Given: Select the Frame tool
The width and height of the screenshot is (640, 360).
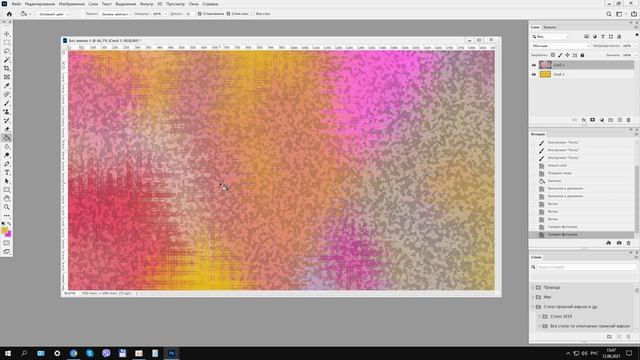Looking at the screenshot, I should 7,77.
